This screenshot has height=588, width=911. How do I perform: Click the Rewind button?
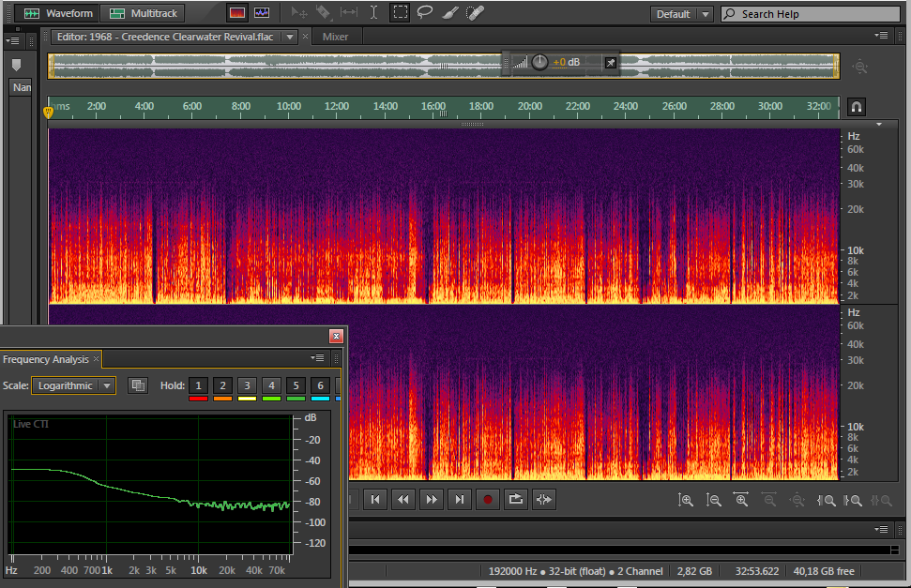click(x=403, y=500)
